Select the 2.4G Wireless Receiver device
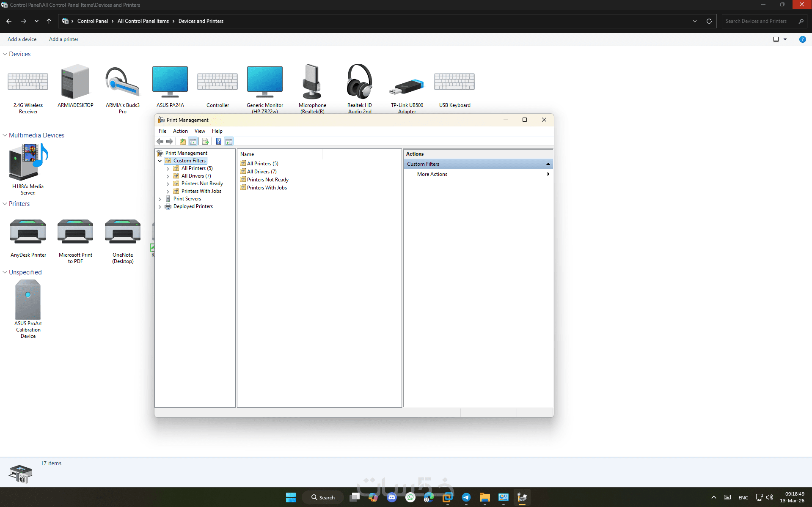 [x=28, y=89]
